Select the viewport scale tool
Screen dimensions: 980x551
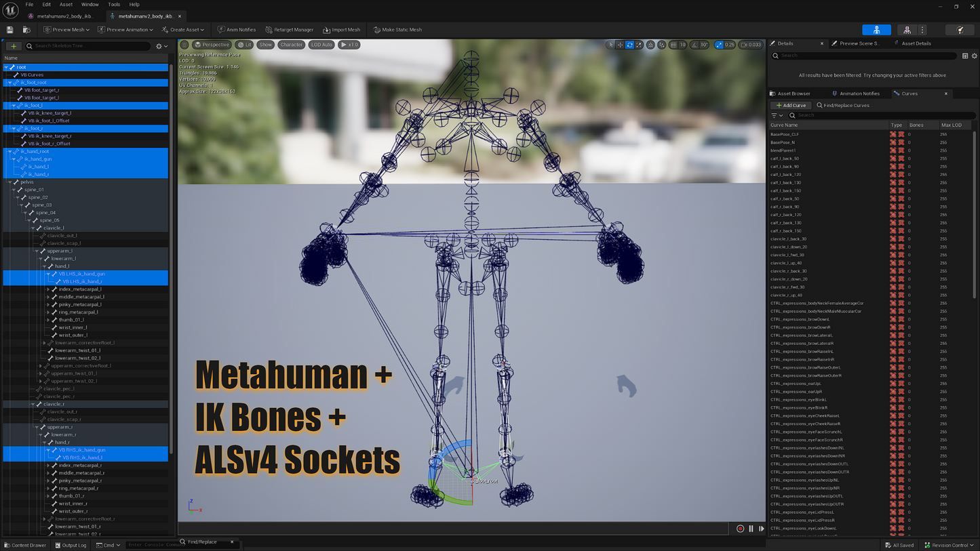(x=639, y=45)
